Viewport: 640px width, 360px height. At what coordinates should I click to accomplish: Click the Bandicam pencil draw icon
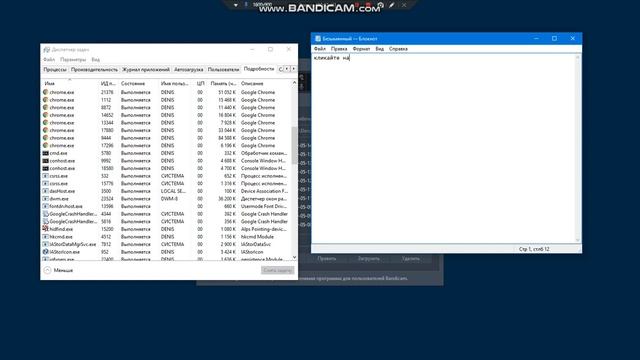click(392, 5)
